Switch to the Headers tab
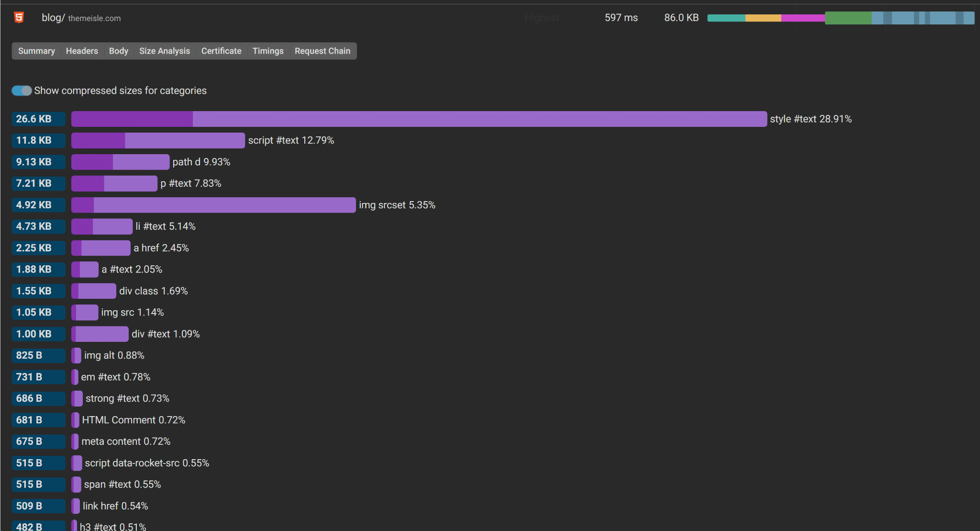Viewport: 980px width, 531px height. pyautogui.click(x=82, y=51)
